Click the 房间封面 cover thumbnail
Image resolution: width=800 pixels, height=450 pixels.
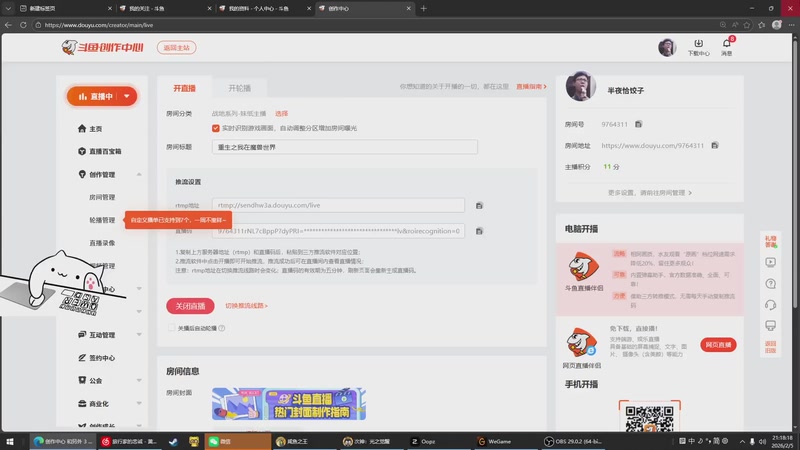(289, 404)
